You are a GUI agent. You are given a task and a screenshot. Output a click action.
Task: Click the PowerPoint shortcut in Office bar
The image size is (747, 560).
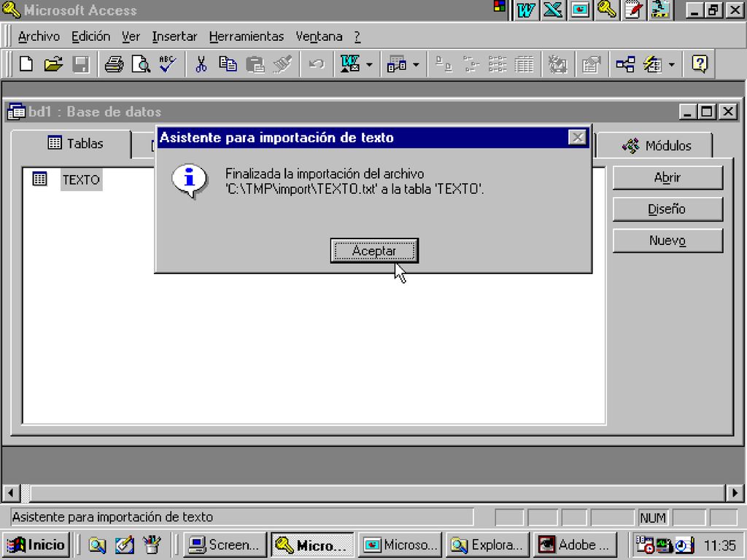pyautogui.click(x=580, y=10)
